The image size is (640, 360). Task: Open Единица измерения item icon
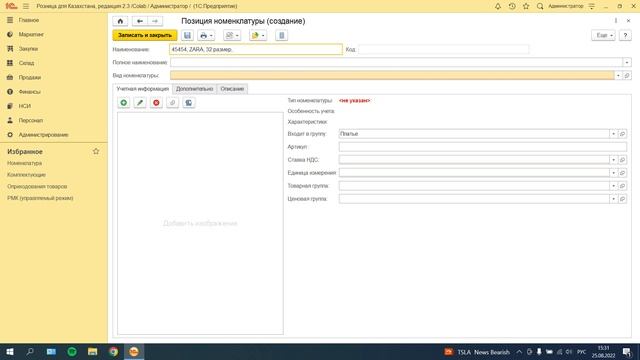622,173
